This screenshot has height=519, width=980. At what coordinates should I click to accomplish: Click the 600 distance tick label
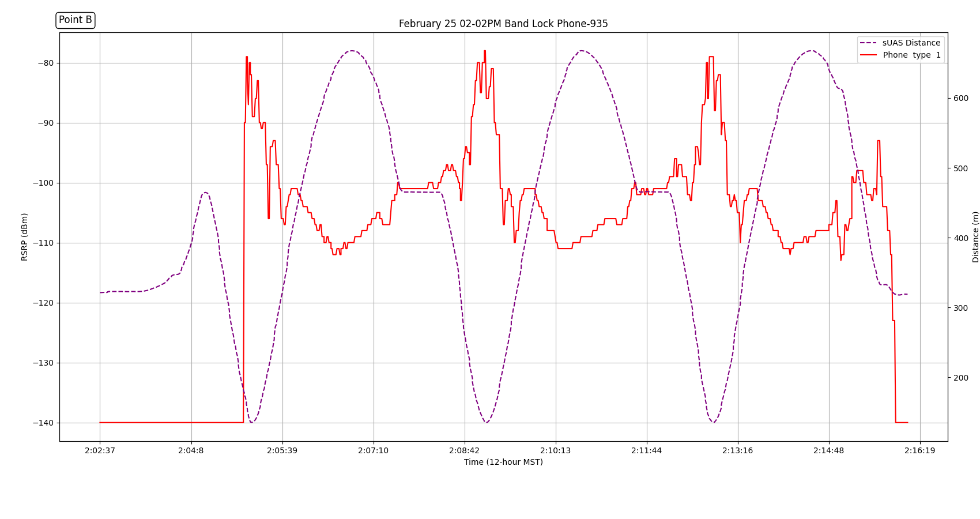tap(959, 99)
